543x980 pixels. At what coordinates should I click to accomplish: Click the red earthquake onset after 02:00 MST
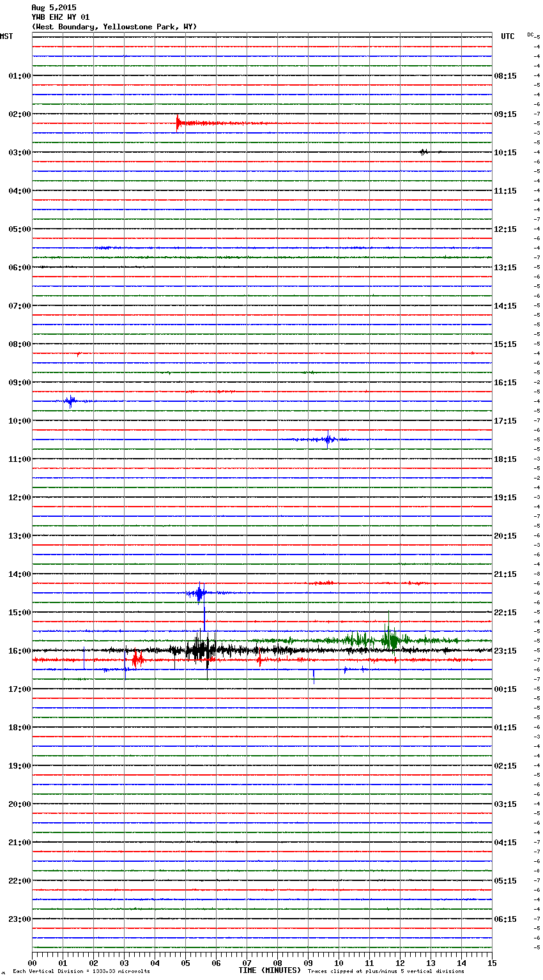178,123
